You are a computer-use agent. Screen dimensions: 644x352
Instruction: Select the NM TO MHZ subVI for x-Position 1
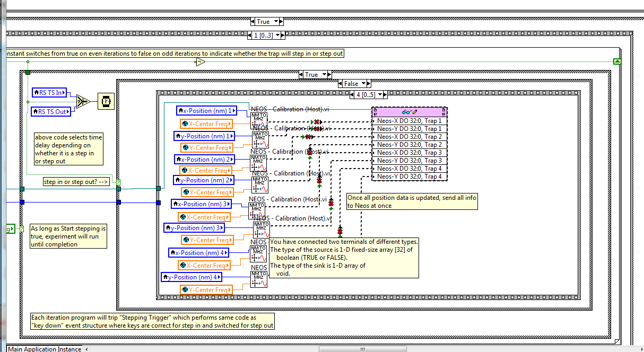[259, 120]
